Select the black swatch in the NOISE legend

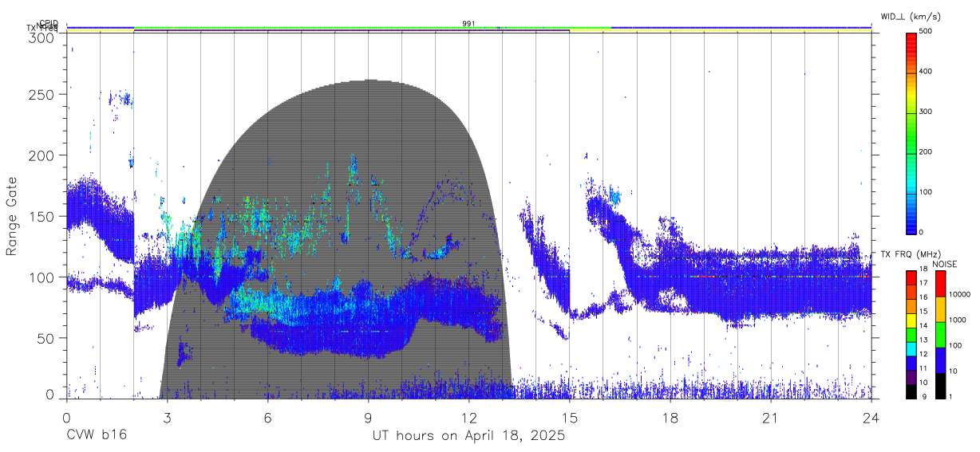pyautogui.click(x=940, y=386)
